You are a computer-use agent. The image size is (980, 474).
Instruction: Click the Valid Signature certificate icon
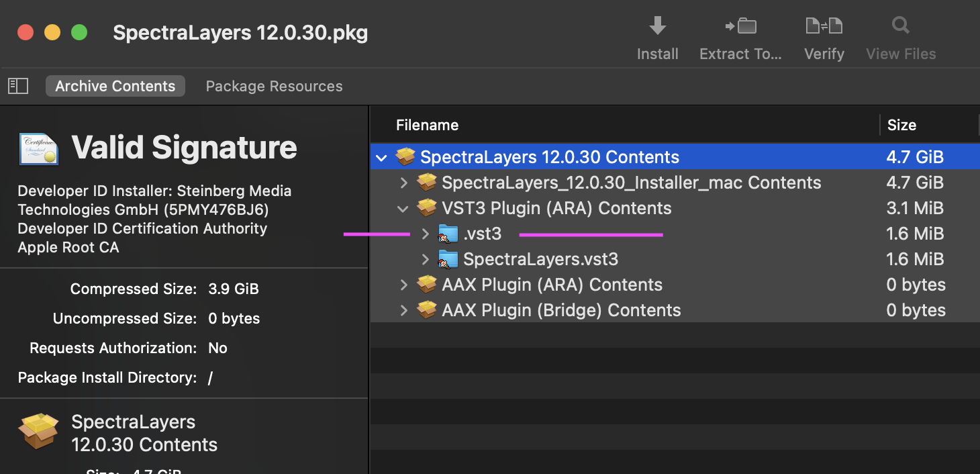(38, 148)
